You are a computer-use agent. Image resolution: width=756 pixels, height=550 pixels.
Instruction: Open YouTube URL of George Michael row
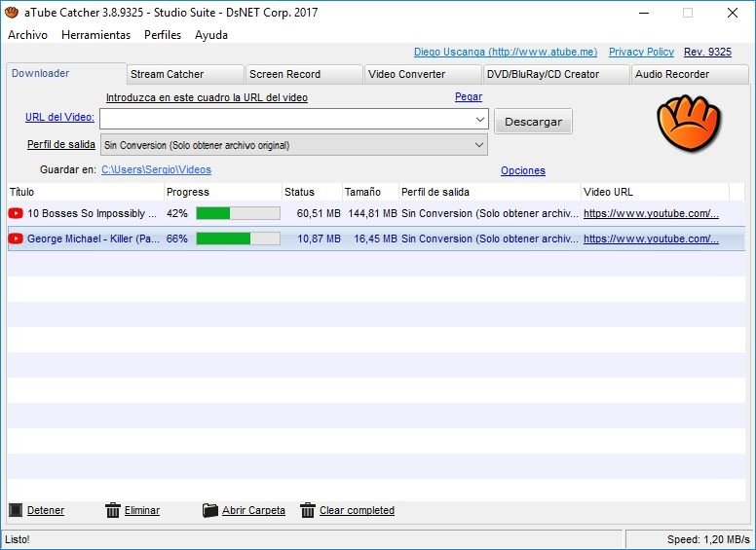click(x=651, y=238)
